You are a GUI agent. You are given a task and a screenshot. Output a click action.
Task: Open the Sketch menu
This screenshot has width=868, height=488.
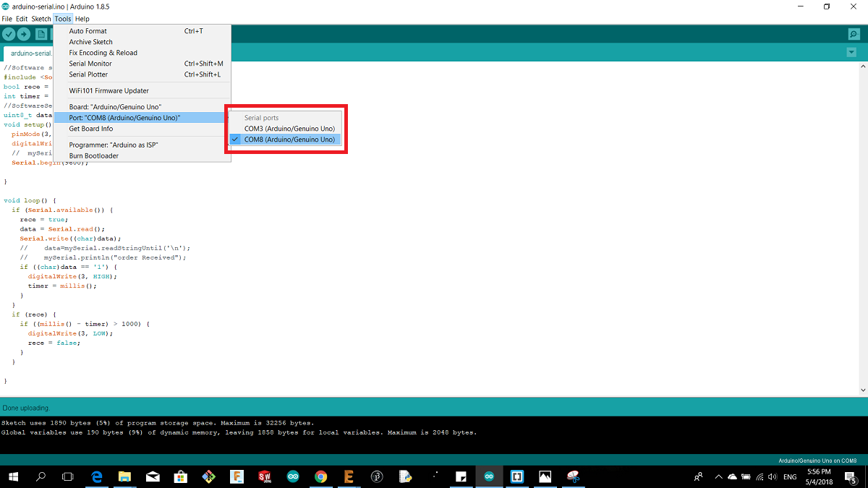pos(41,19)
